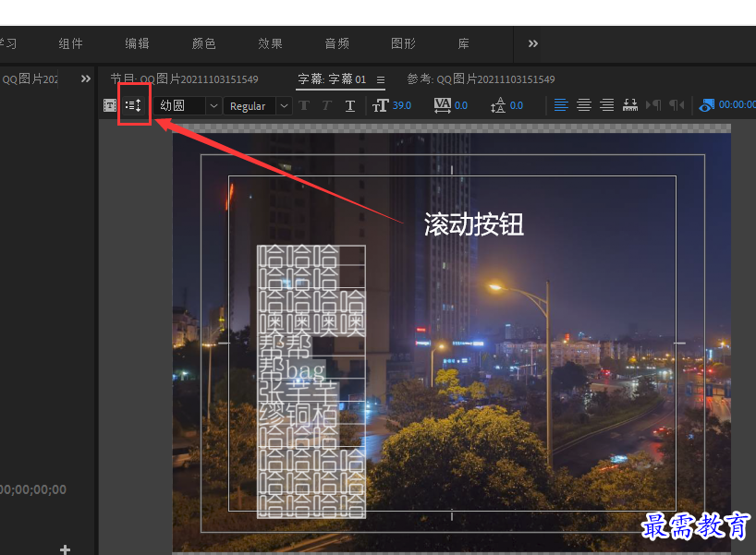Select the 滚动按钮 text in preview
The width and height of the screenshot is (756, 555).
[473, 224]
